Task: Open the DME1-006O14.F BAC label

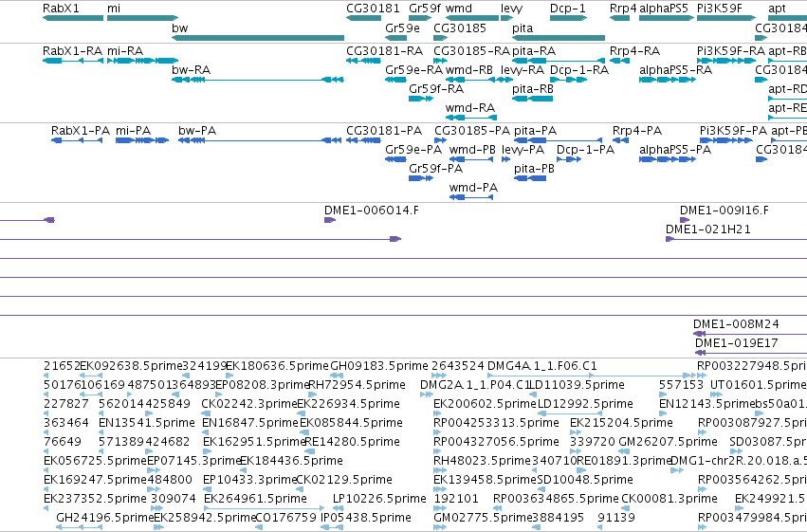Action: [x=372, y=210]
